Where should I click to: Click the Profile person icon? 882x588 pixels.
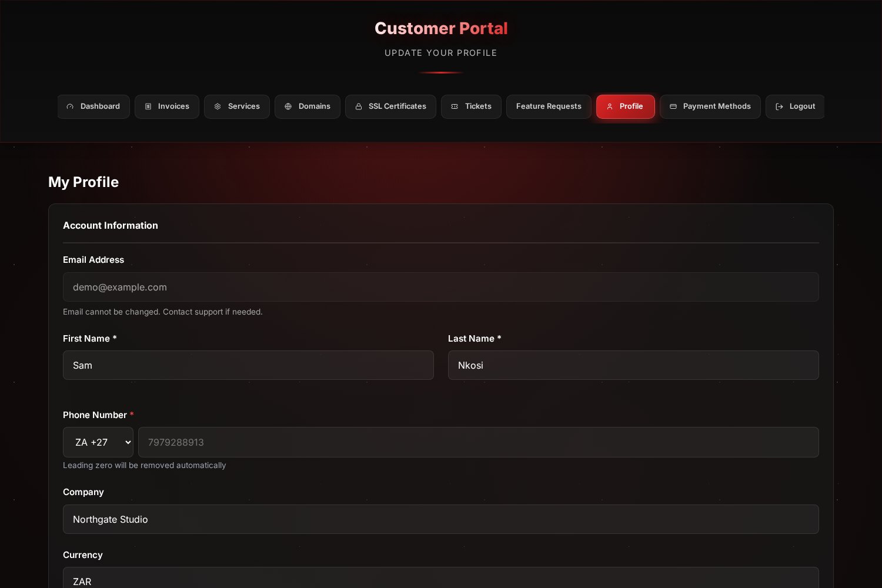(x=610, y=106)
